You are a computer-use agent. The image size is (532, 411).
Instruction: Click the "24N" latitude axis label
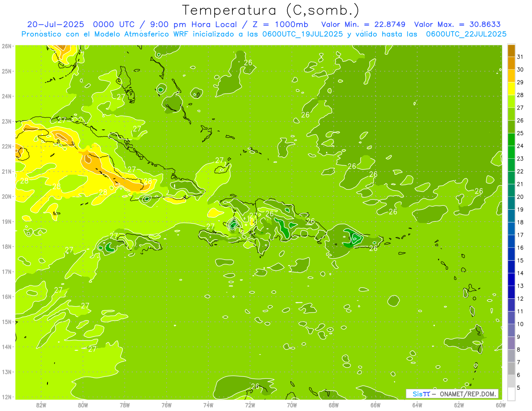[6, 96]
